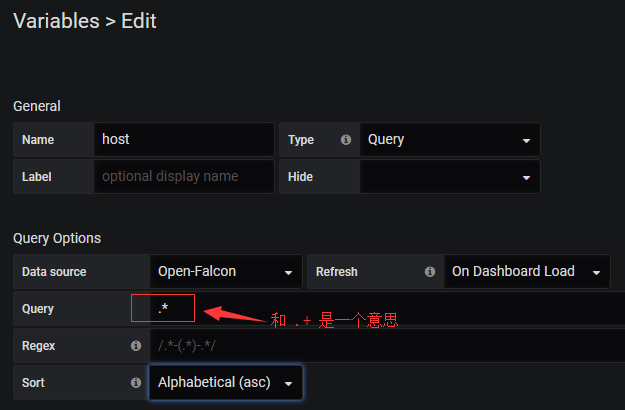Screen dimensions: 625x410
Task: Open the Type dropdown showing Query
Action: click(449, 140)
